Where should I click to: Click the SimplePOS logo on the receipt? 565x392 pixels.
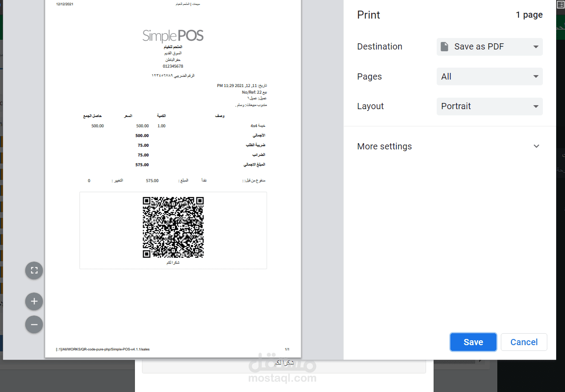(173, 35)
